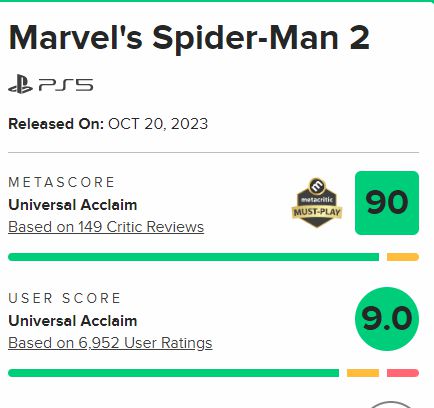Click the USER SCORE heading label
The width and height of the screenshot is (434, 408).
click(x=64, y=298)
